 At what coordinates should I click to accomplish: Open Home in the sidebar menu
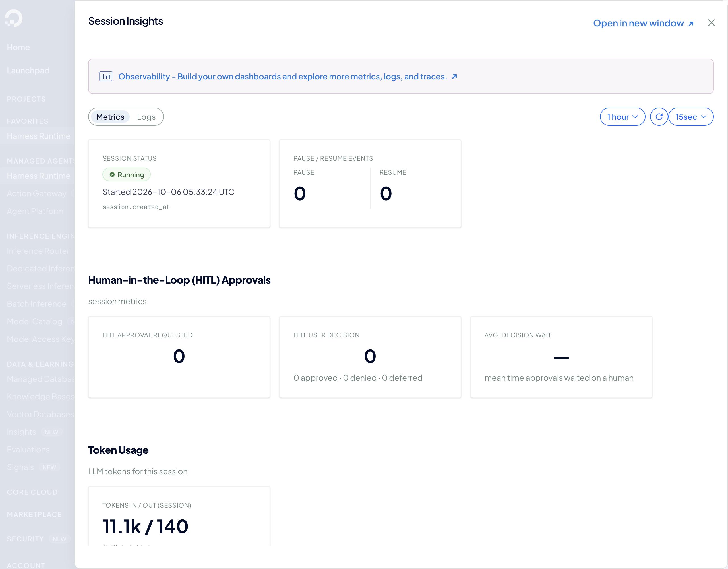18,47
